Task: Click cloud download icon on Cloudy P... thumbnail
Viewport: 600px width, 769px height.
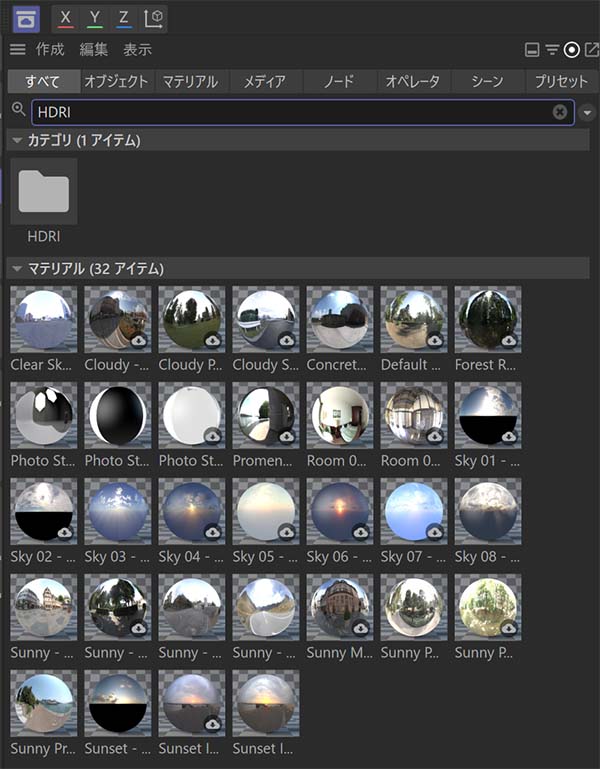Action: click(213, 340)
